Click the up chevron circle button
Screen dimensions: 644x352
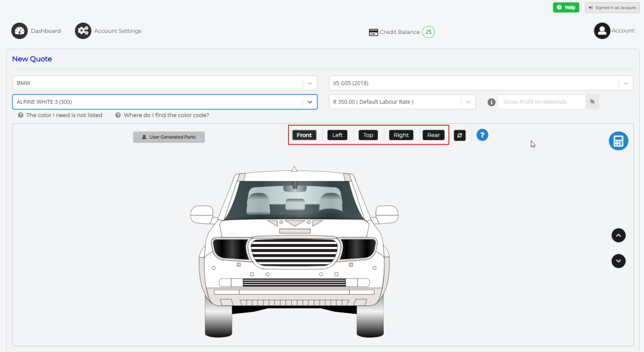click(618, 236)
